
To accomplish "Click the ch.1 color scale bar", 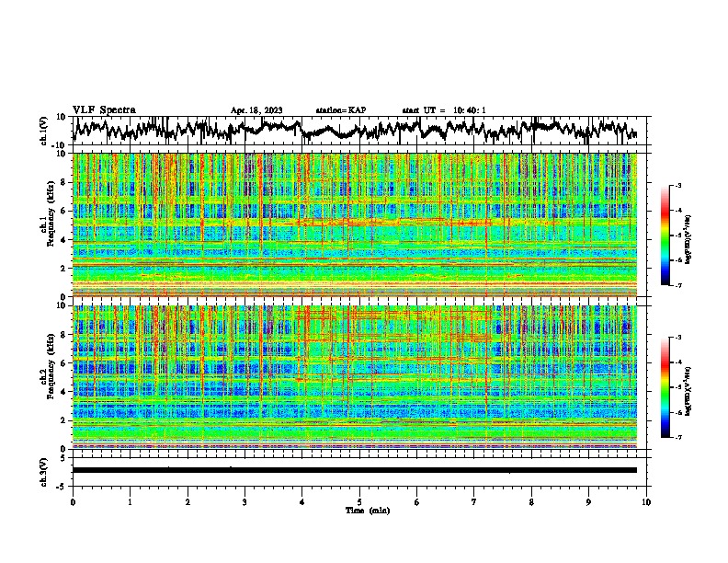I will click(665, 236).
